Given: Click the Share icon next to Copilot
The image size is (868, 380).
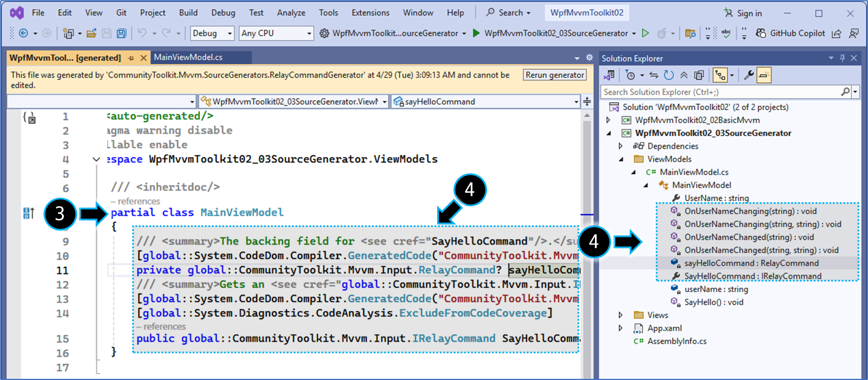Looking at the screenshot, I should [836, 34].
